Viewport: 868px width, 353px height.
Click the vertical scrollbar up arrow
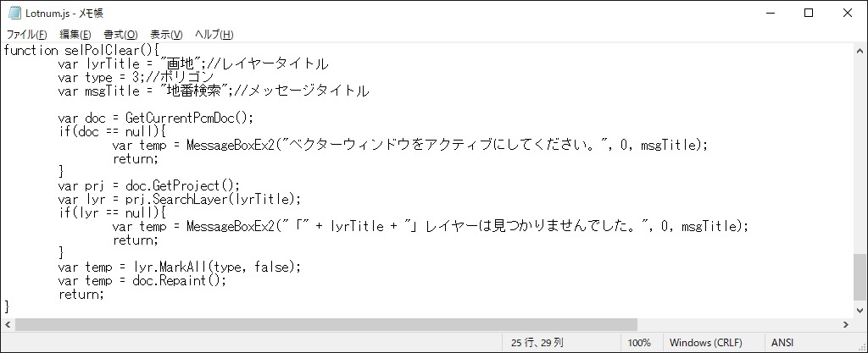860,51
